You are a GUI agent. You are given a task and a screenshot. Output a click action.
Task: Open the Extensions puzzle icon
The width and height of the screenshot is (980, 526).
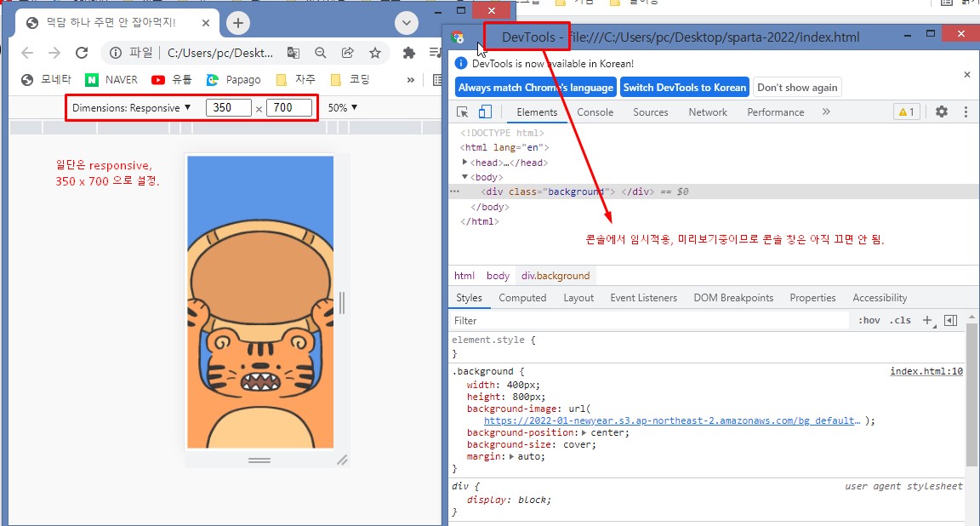coord(408,53)
